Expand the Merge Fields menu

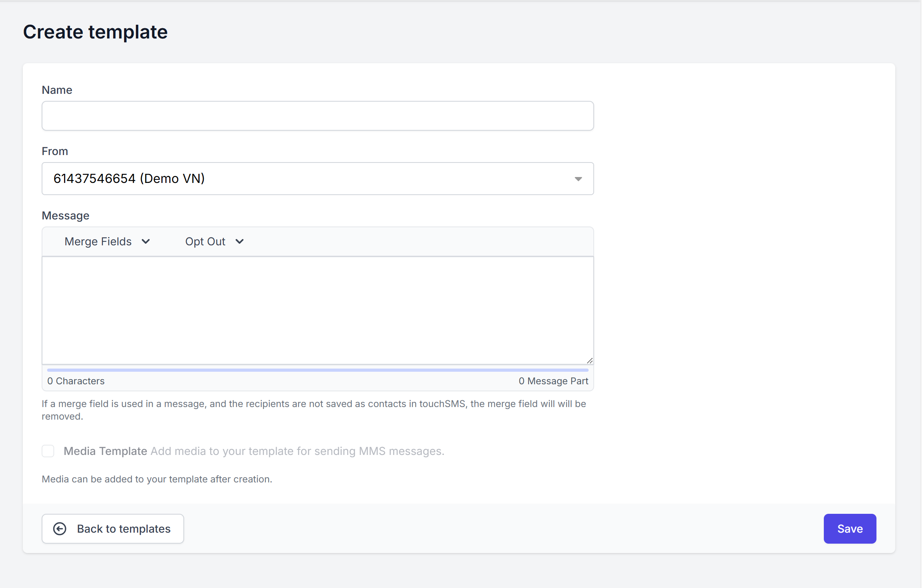pyautogui.click(x=98, y=241)
